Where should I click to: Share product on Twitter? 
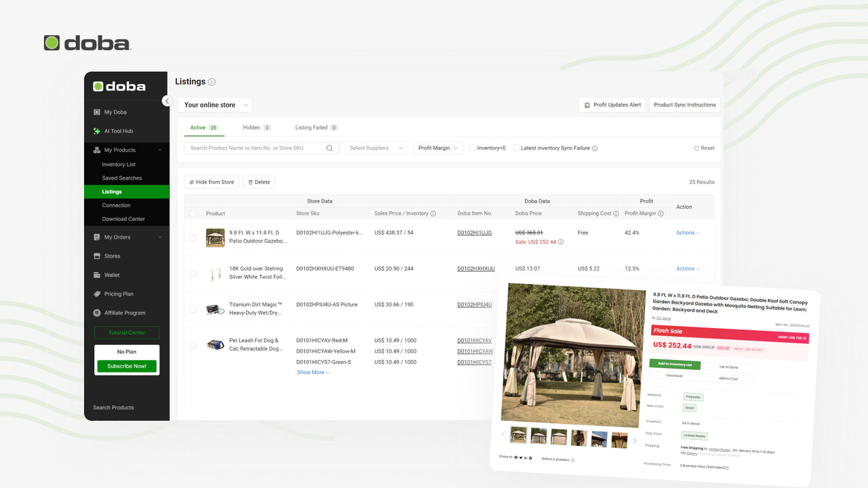click(x=520, y=457)
